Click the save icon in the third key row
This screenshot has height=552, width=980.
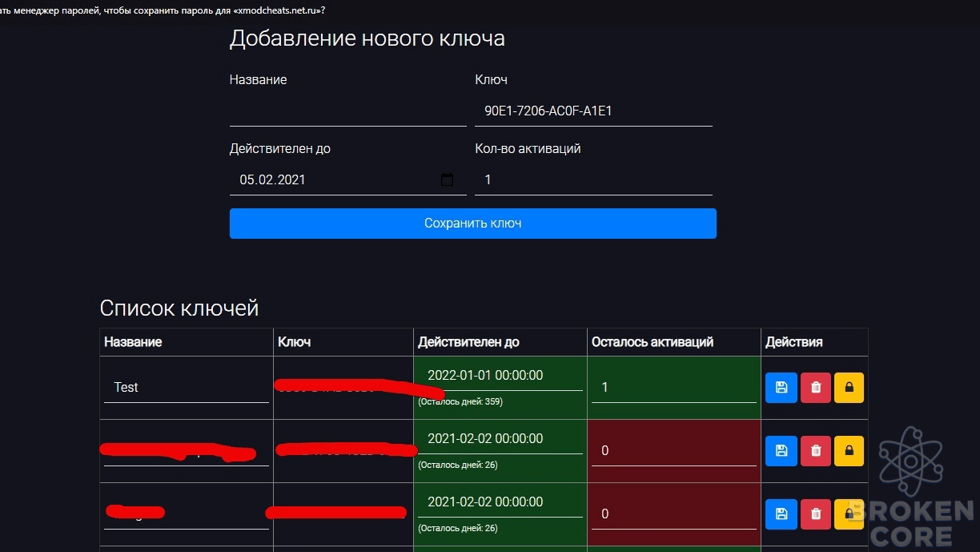(781, 514)
